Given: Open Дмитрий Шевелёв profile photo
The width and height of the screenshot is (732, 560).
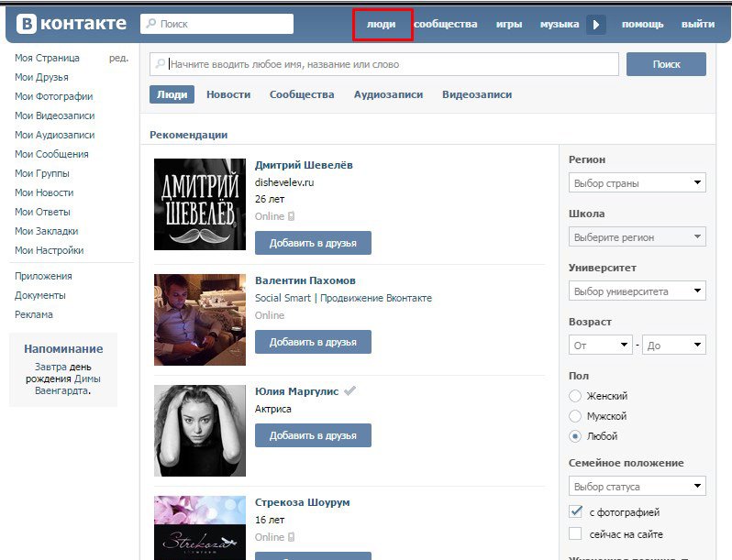Looking at the screenshot, I should pos(199,204).
